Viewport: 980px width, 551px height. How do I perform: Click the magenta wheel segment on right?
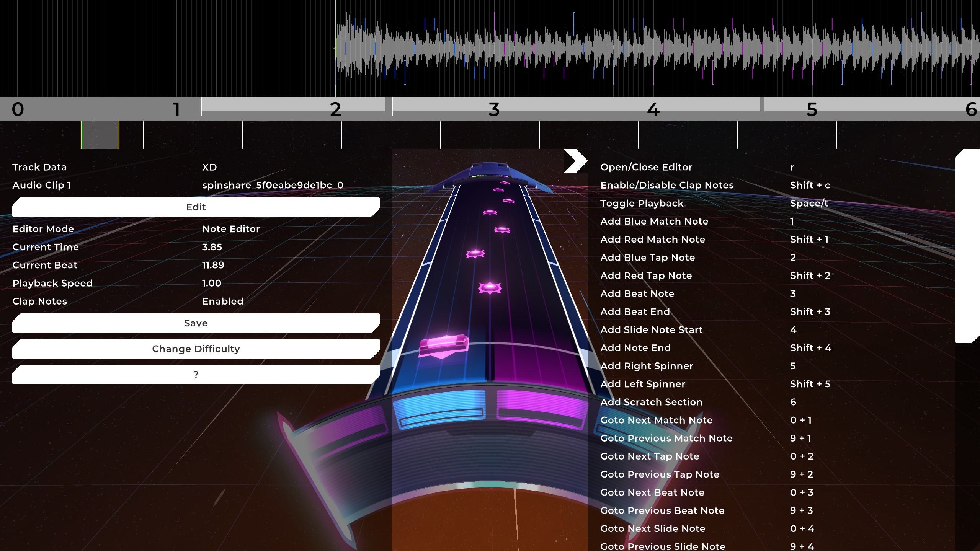541,409
